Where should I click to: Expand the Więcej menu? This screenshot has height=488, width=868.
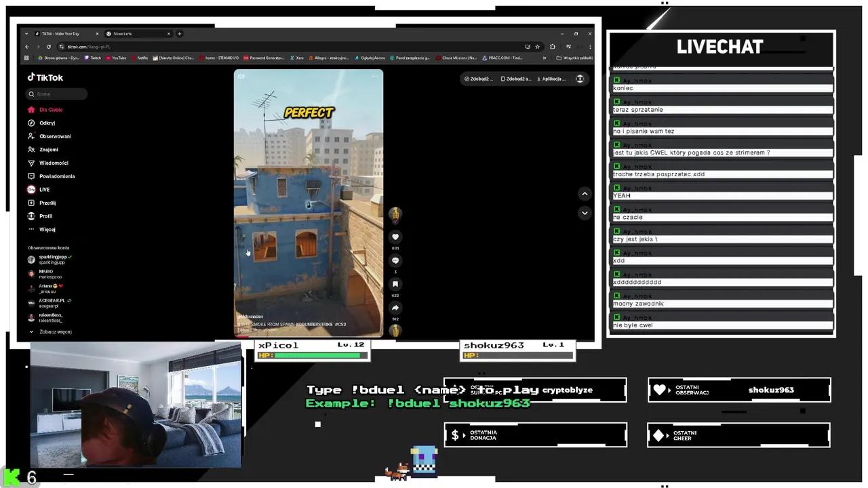point(41,230)
